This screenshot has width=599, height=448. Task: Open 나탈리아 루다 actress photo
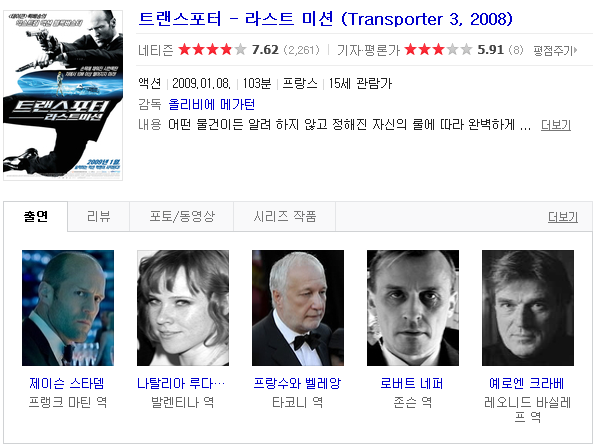pos(183,308)
